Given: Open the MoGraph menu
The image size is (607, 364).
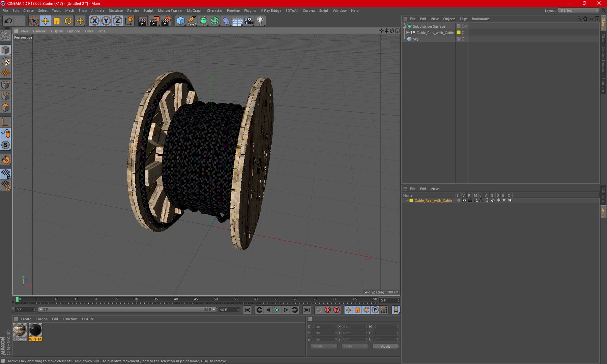Looking at the screenshot, I should (x=195, y=10).
